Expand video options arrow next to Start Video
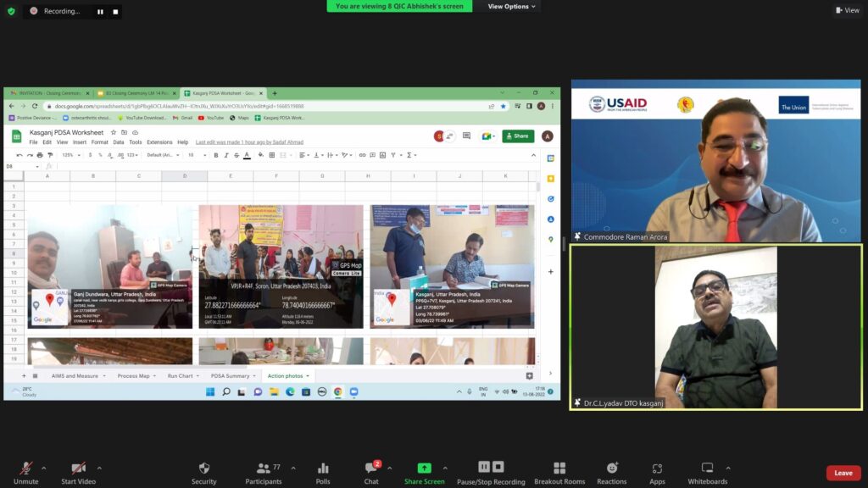This screenshot has height=488, width=868. point(99,468)
